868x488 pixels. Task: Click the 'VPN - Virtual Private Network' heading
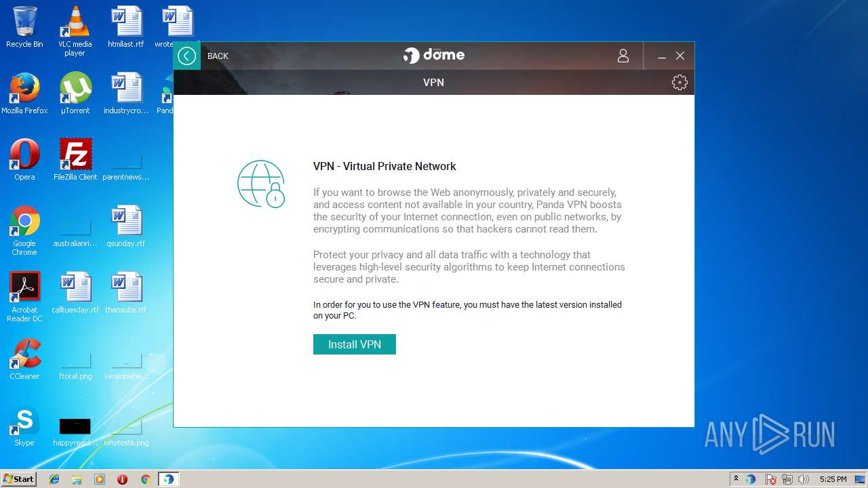point(384,166)
